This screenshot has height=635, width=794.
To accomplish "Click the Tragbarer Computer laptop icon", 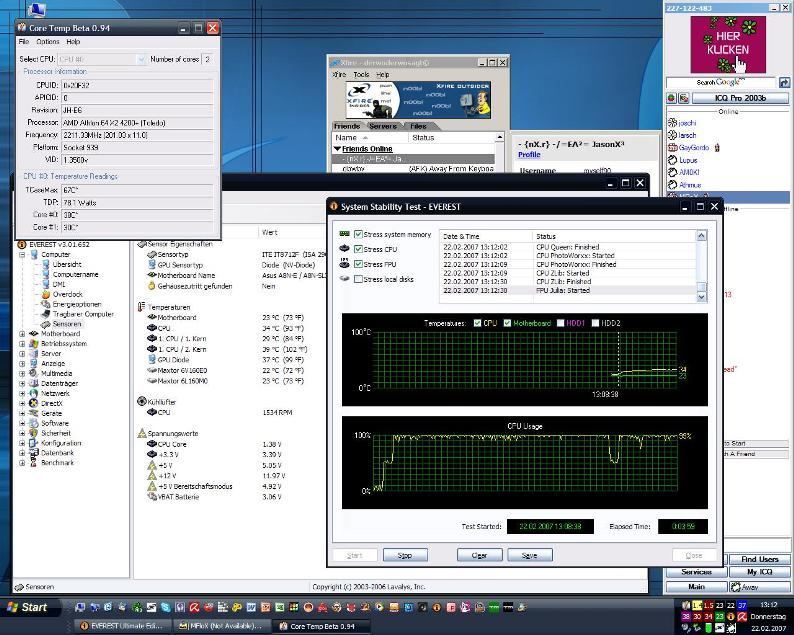I will [46, 314].
